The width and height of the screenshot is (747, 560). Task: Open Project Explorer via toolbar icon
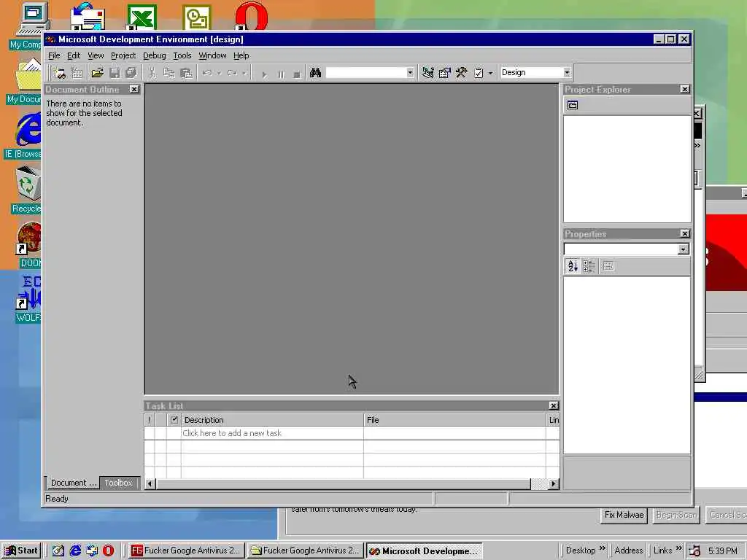[427, 73]
